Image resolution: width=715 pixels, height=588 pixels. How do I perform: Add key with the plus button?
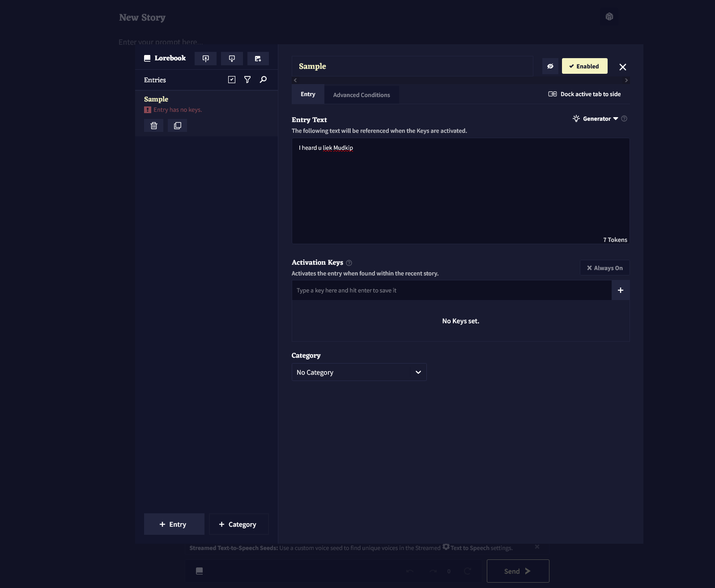pos(621,290)
